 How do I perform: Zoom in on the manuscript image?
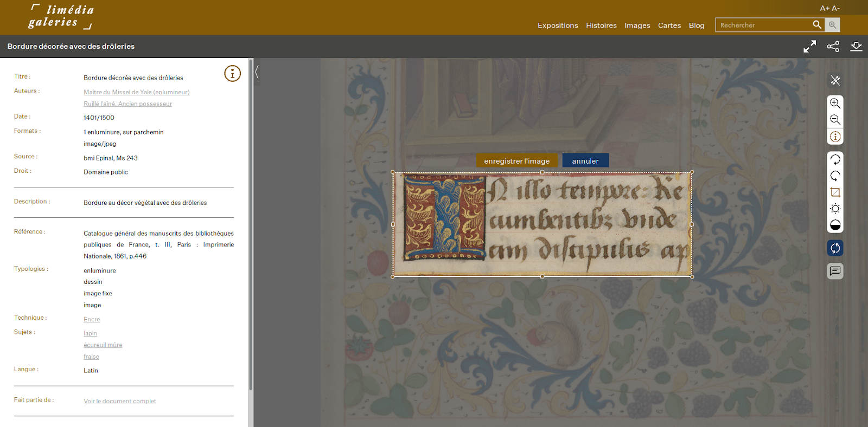(x=835, y=103)
